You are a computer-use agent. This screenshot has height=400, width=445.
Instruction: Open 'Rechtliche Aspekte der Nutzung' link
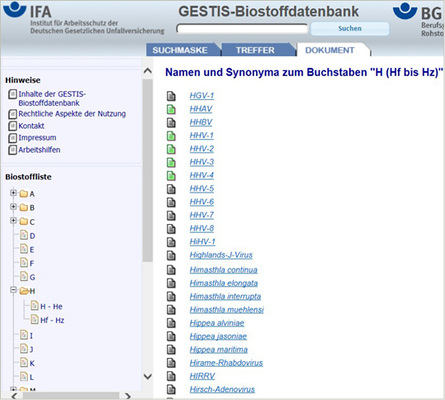coord(72,114)
